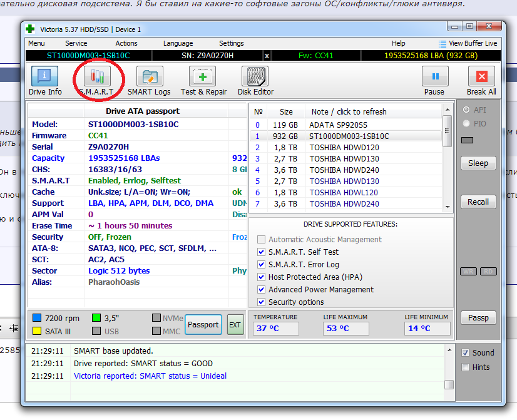Open the Service menu
Screen dimensions: 517x420
[x=76, y=44]
